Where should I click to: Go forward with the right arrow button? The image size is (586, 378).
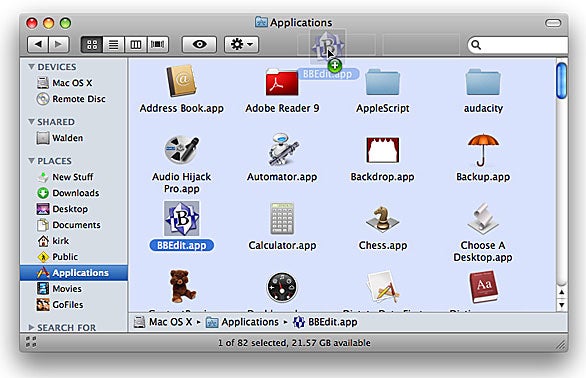coord(58,44)
